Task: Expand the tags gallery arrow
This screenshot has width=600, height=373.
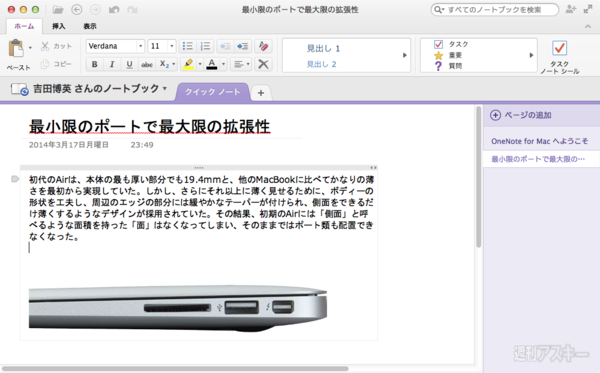Action: 531,55
